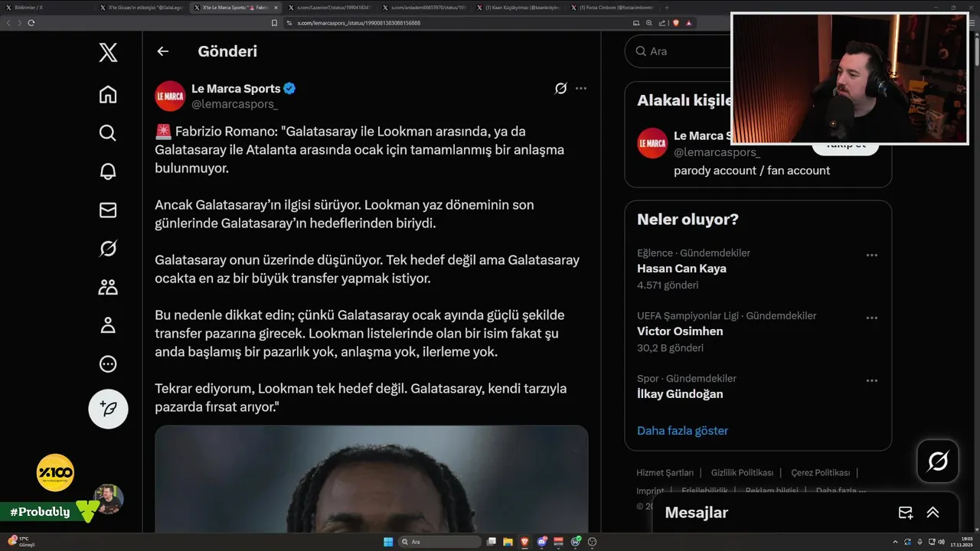This screenshot has width=980, height=551.
Task: Open Hizmet Şartları footer link
Action: tap(665, 473)
